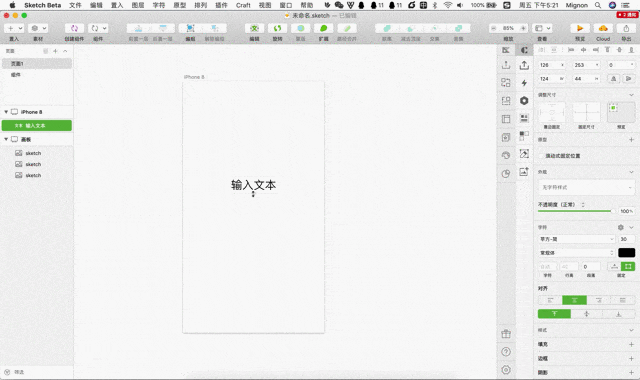
Task: Click the opacity slider track
Action: [x=577, y=211]
